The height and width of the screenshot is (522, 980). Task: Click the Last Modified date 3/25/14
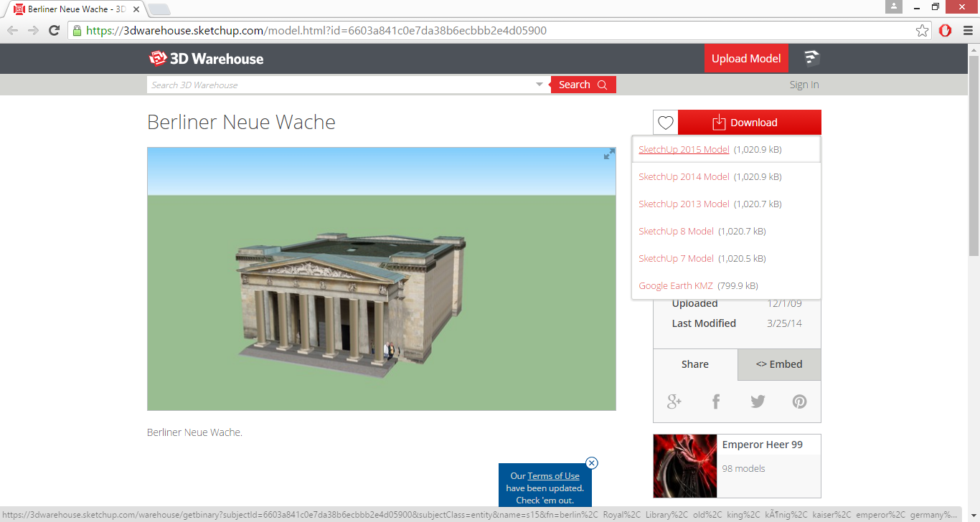coord(784,323)
